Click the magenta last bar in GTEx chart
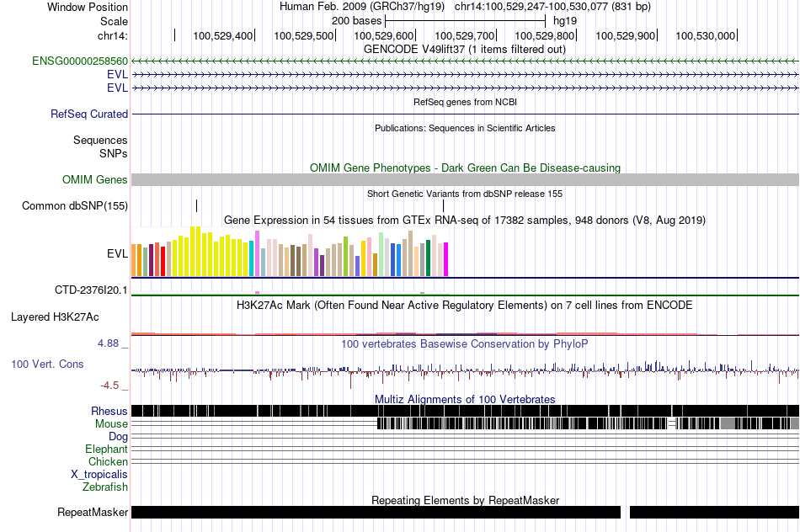 click(x=446, y=259)
